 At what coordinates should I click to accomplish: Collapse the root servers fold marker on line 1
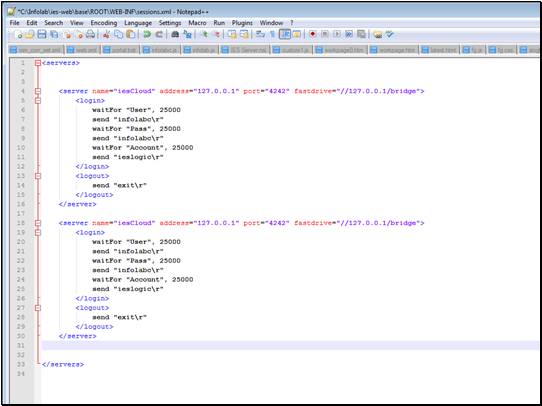38,63
